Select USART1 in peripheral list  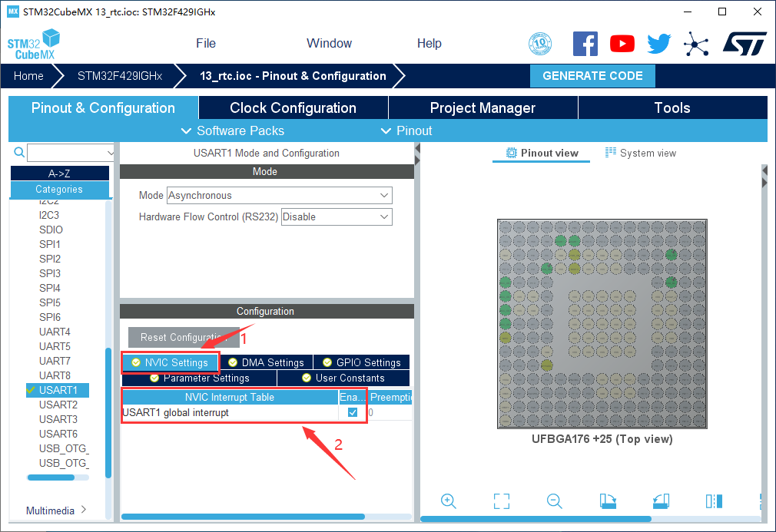[x=58, y=390]
